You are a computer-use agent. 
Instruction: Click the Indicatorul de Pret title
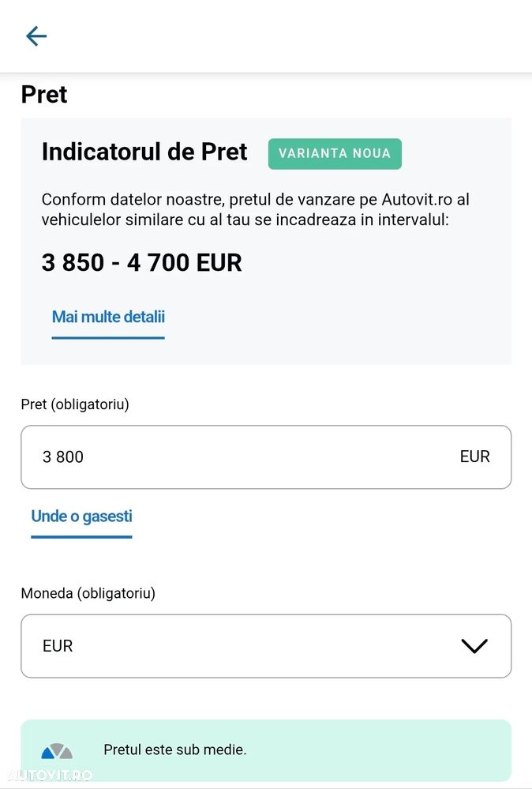pyautogui.click(x=144, y=152)
